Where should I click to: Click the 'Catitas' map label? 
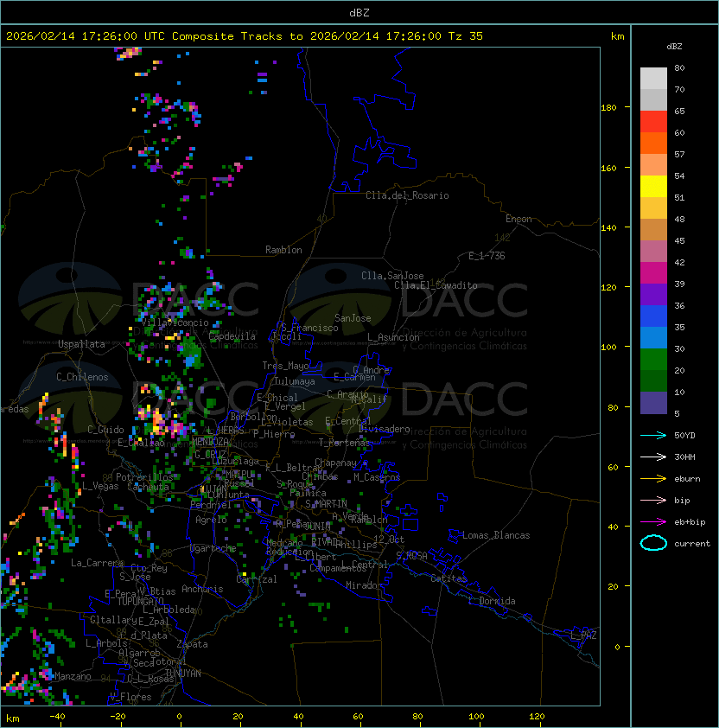point(449,578)
